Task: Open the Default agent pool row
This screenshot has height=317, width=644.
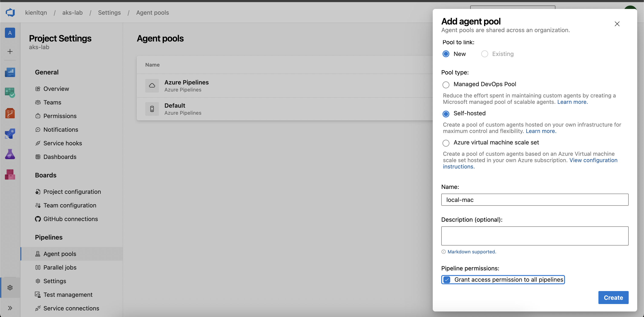Action: 285,109
